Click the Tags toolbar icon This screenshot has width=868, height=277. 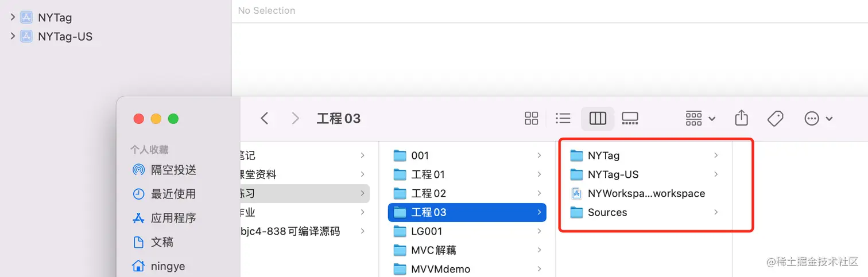pos(775,119)
